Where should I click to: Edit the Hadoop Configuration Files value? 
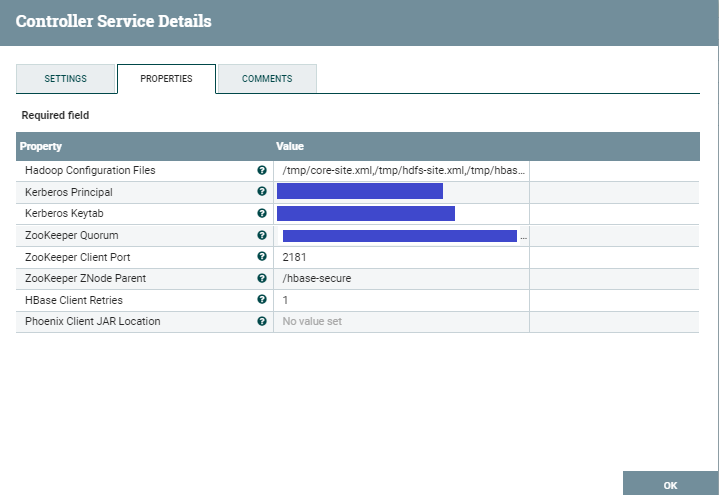(402, 171)
